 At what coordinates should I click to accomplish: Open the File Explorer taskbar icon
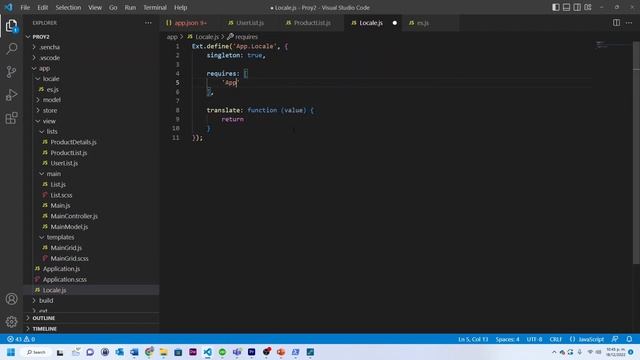click(x=163, y=352)
